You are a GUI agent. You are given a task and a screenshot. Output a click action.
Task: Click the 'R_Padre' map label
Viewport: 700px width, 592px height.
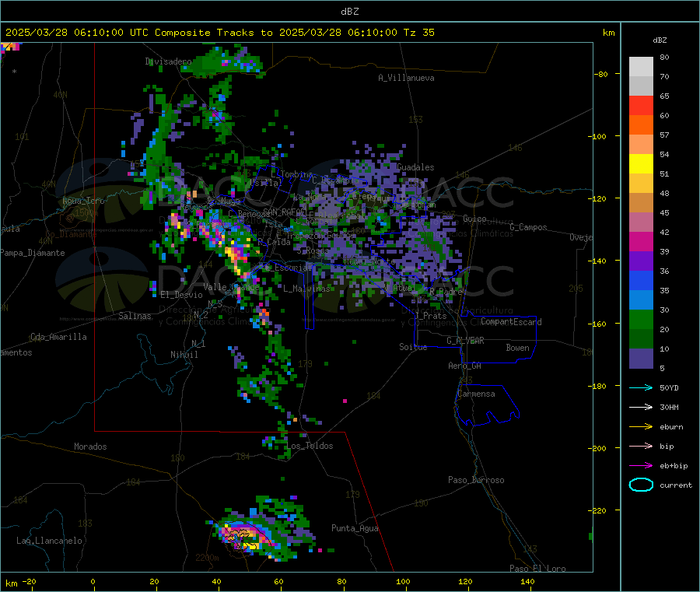tap(446, 292)
